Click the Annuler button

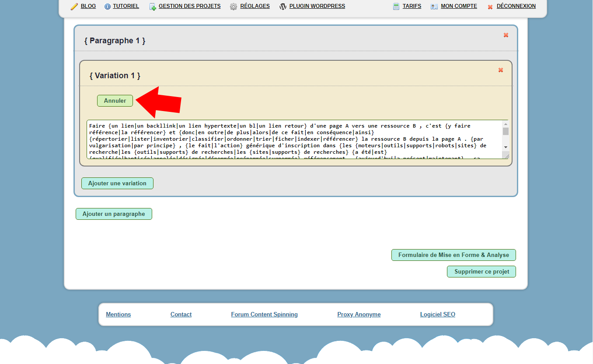[115, 101]
